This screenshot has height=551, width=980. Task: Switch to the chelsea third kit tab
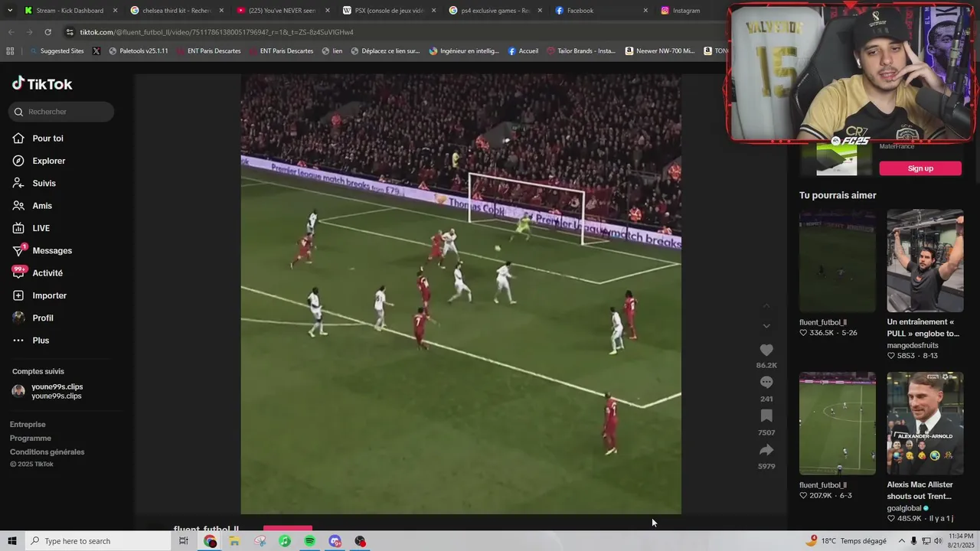click(176, 11)
